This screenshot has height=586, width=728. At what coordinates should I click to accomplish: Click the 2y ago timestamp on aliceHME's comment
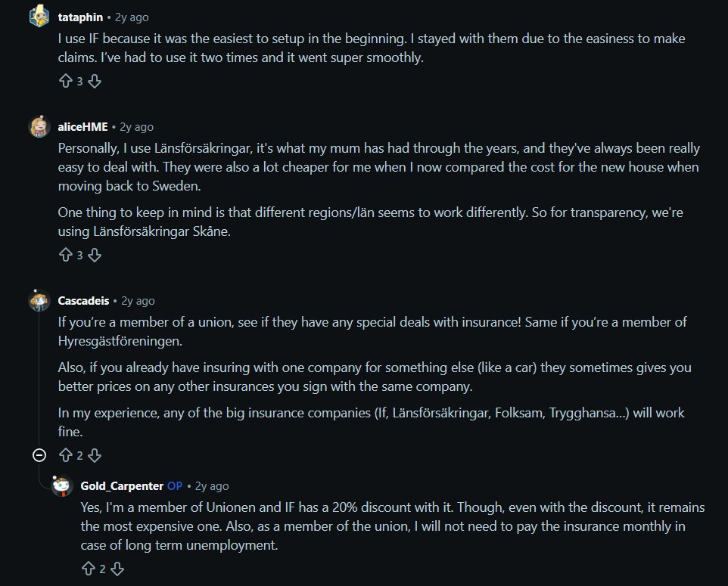[x=136, y=127]
